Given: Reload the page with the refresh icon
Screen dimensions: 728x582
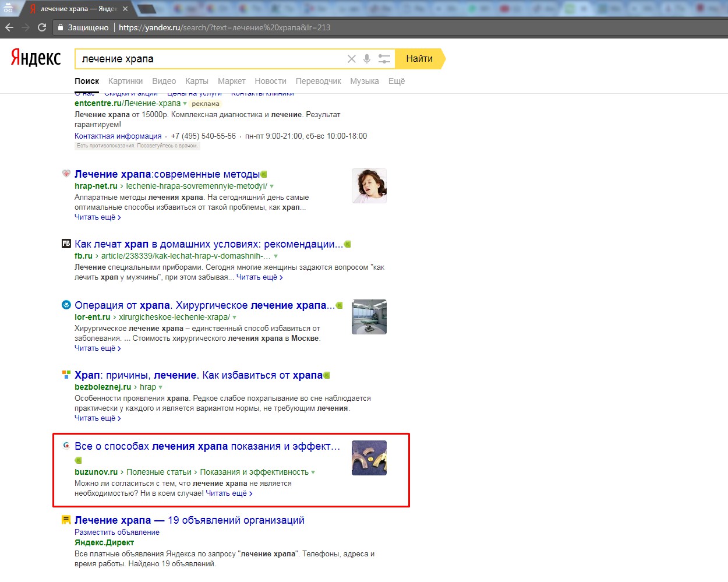Looking at the screenshot, I should pyautogui.click(x=42, y=27).
